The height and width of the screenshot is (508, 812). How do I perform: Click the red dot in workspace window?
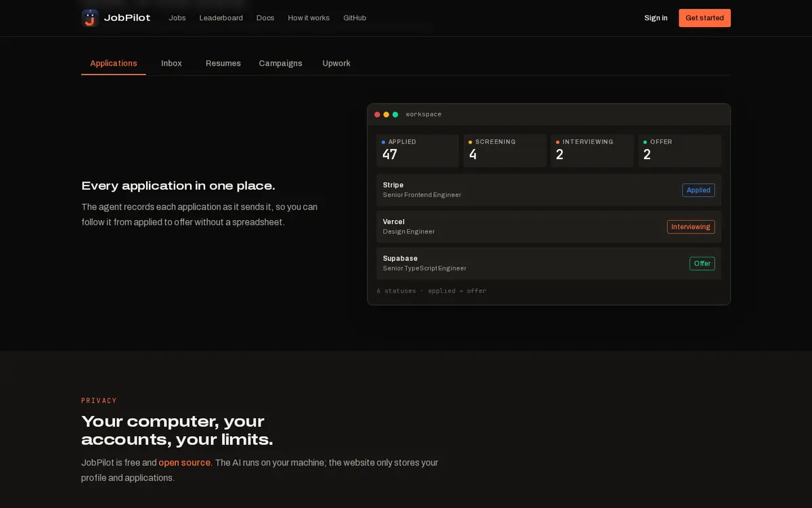click(x=378, y=114)
